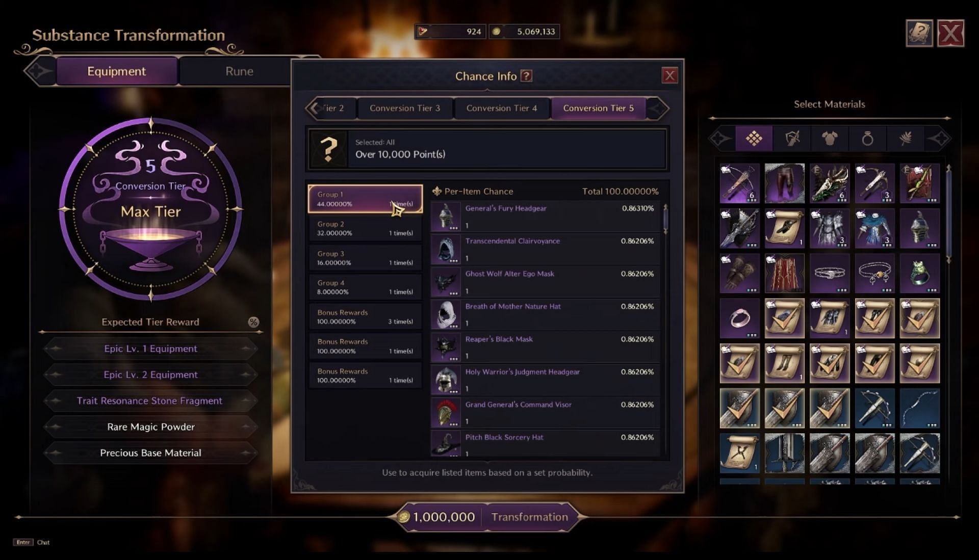Click Rune main tab
The height and width of the screenshot is (560, 979).
(x=238, y=71)
